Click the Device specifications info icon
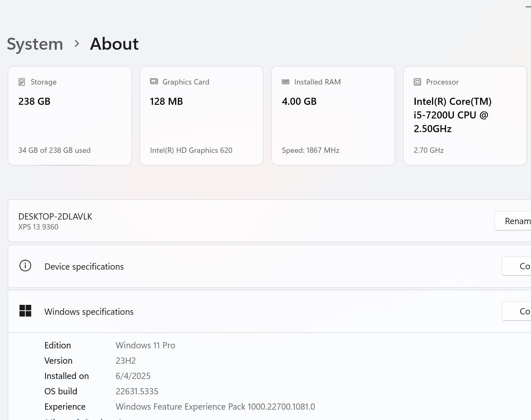 click(x=25, y=266)
